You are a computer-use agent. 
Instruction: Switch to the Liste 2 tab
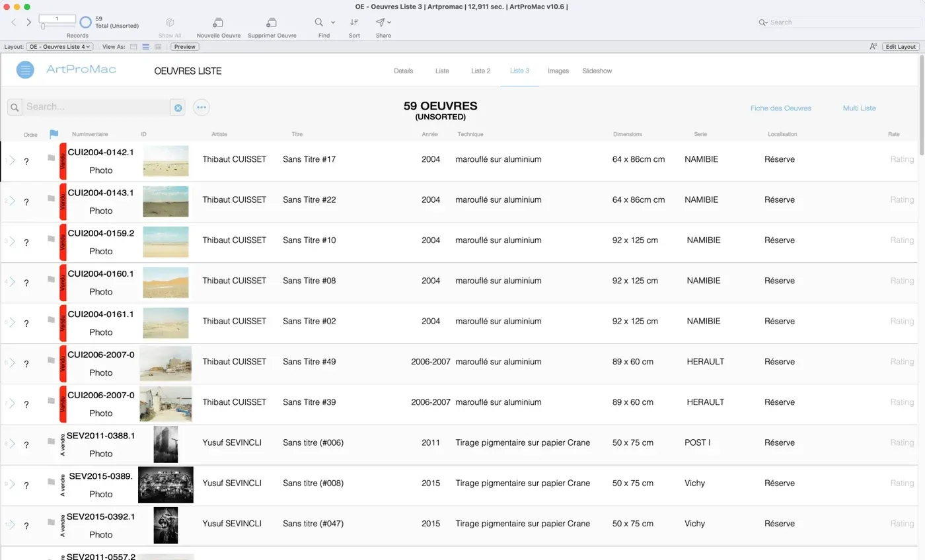480,71
